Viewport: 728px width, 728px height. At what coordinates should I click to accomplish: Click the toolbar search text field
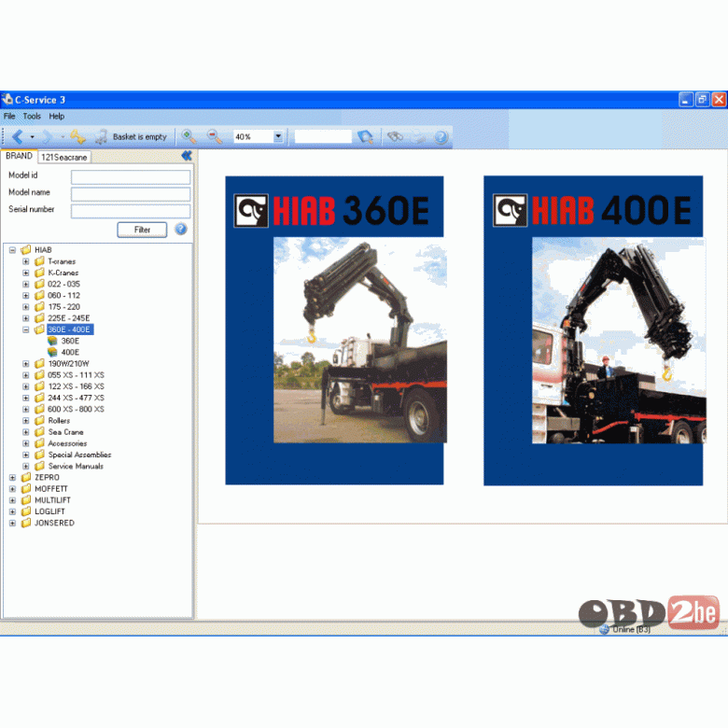[x=323, y=136]
